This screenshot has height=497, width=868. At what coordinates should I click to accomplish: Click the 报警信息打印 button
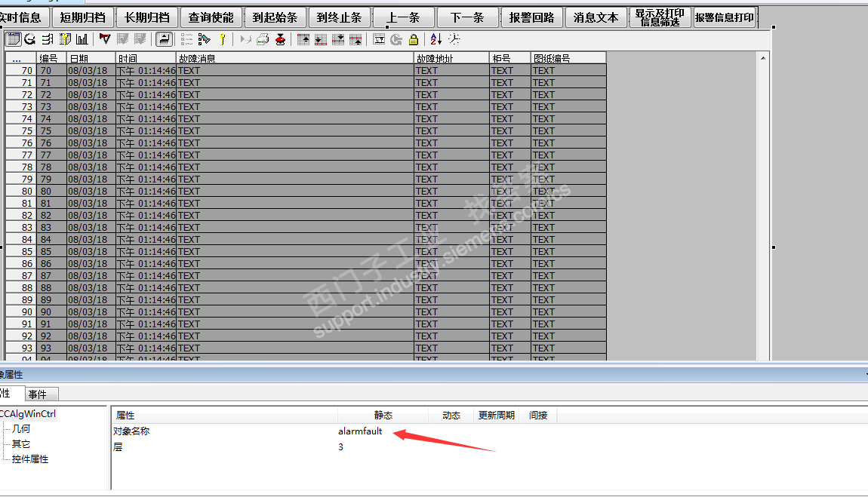coord(725,17)
